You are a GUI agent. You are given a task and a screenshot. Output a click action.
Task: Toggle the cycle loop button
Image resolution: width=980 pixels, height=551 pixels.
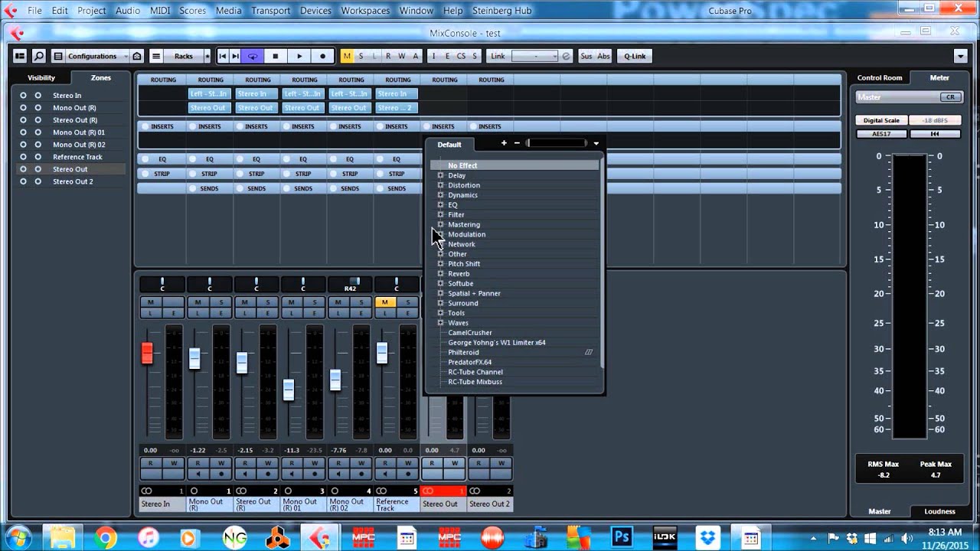253,56
